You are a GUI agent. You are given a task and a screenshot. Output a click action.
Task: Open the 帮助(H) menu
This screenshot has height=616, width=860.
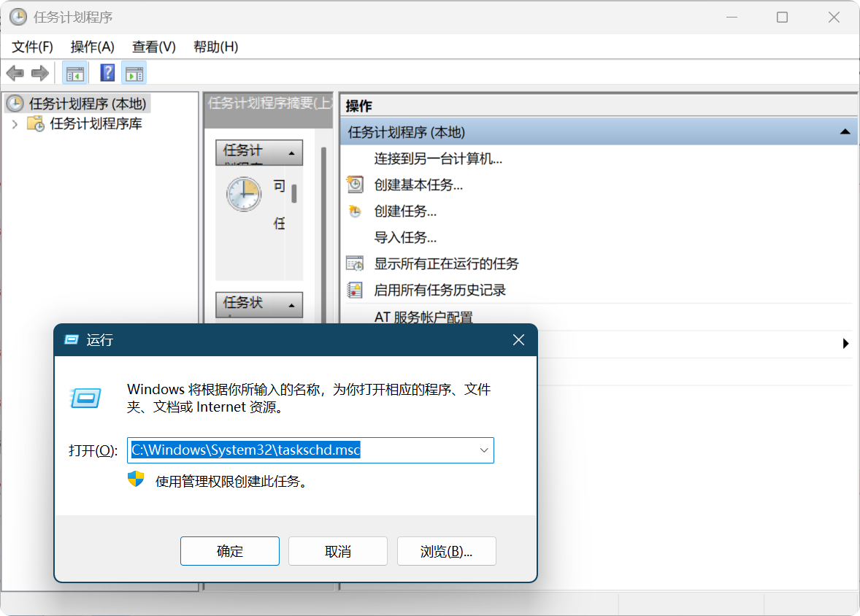pyautogui.click(x=215, y=47)
